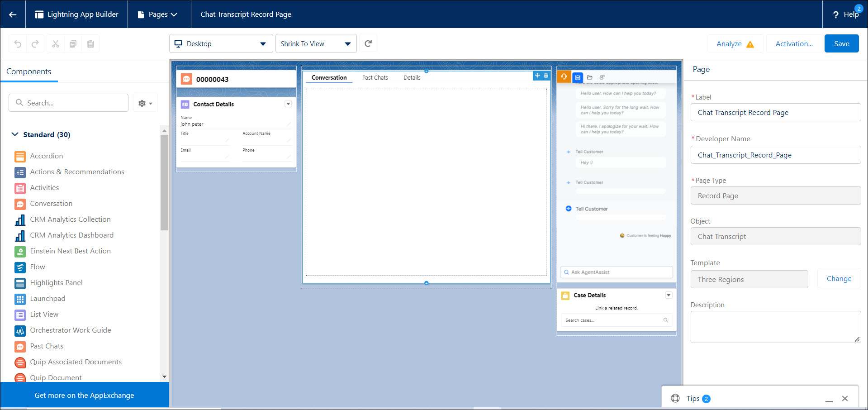Click the components search settings gear

(x=142, y=103)
